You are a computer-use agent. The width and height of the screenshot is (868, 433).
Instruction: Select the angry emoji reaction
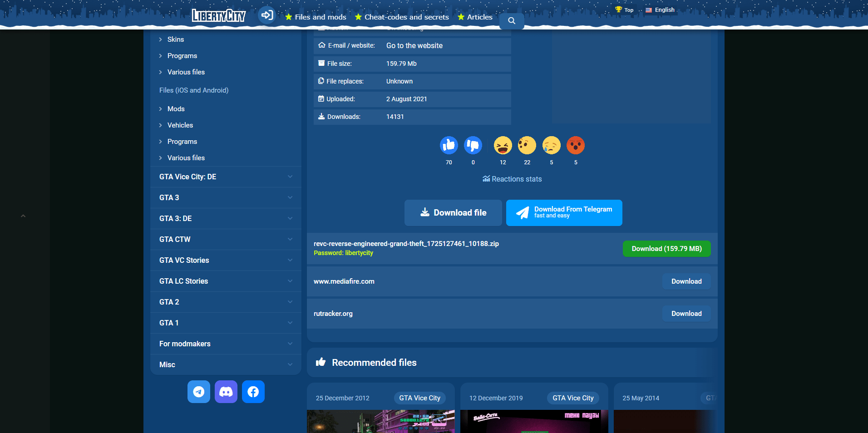(x=576, y=145)
